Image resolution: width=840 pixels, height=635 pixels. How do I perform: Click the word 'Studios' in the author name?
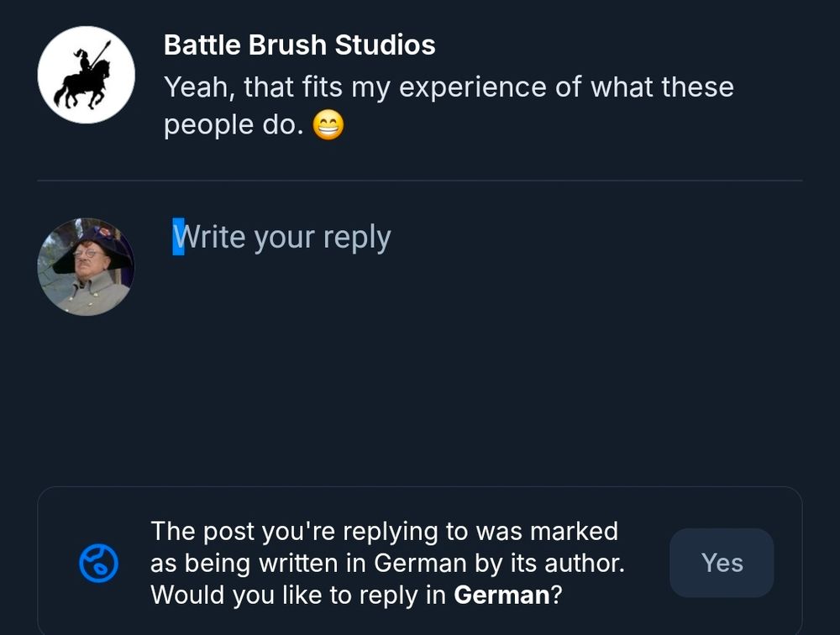[x=385, y=45]
